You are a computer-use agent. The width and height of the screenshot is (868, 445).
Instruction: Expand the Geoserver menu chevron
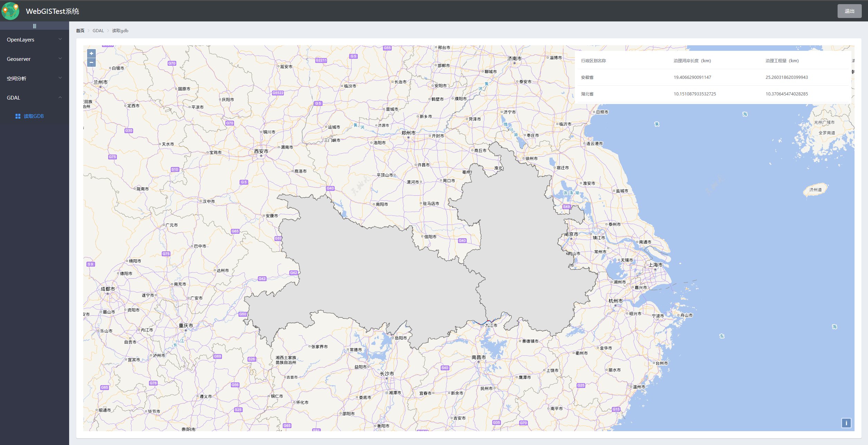pyautogui.click(x=60, y=58)
